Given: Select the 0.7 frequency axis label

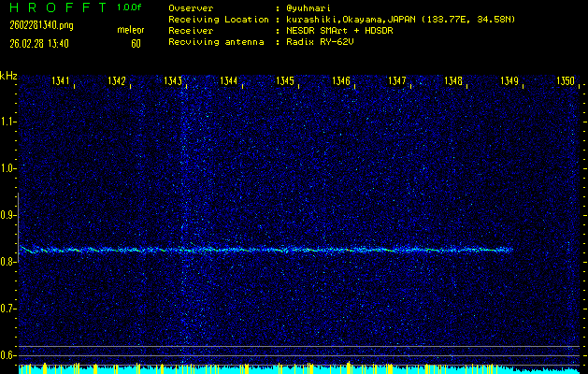Looking at the screenshot, I should pyautogui.click(x=8, y=309).
